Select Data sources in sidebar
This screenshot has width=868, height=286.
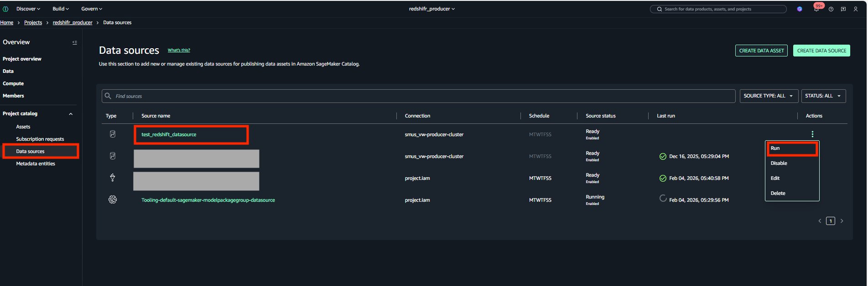31,151
